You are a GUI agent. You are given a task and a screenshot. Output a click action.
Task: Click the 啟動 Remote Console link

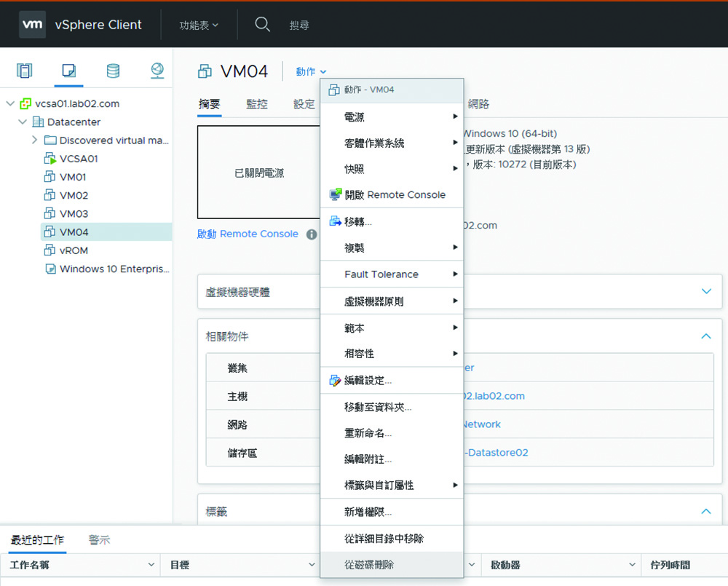[248, 234]
